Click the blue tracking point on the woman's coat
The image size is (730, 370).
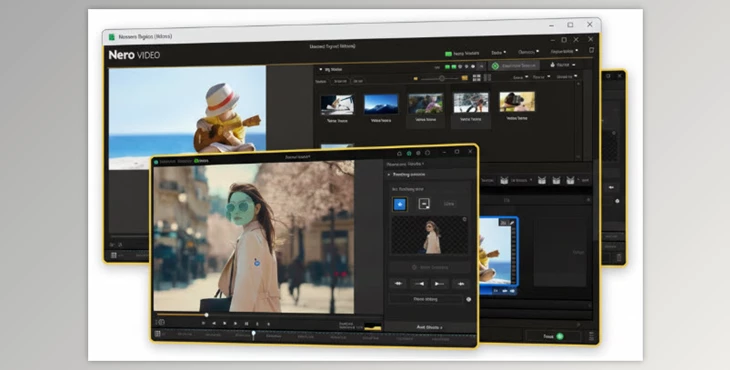pyautogui.click(x=257, y=263)
